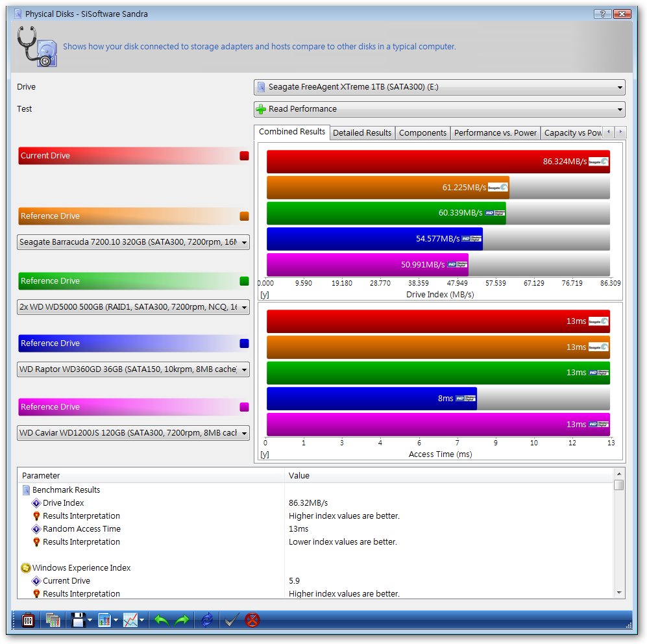This screenshot has width=647, height=644.
Task: Switch to the Detailed Results tab
Action: tap(362, 133)
